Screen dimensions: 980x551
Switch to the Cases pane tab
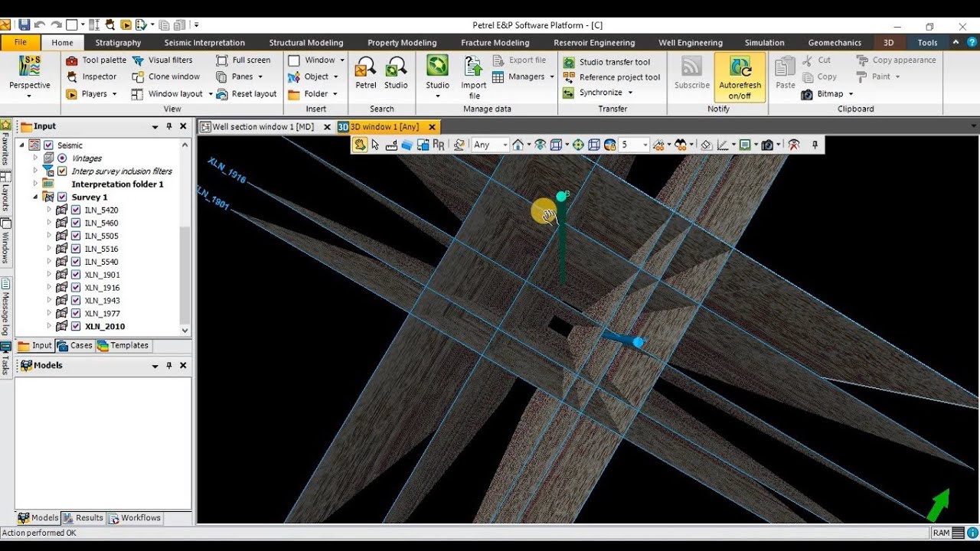point(75,346)
